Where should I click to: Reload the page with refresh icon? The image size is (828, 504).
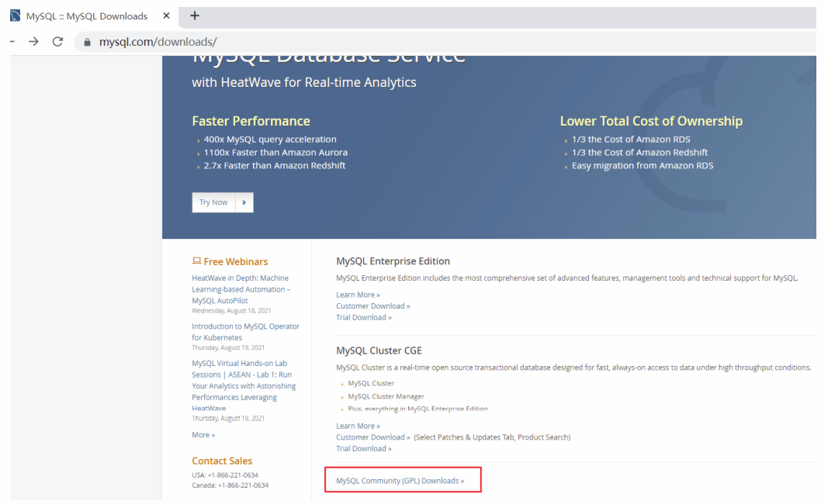coord(57,41)
